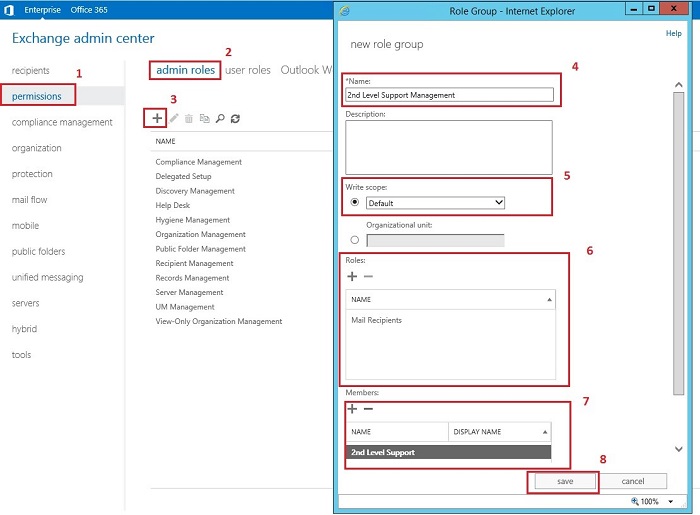Viewport: 700px width, 515px height.
Task: Select Records Management role group
Action: pyautogui.click(x=192, y=278)
